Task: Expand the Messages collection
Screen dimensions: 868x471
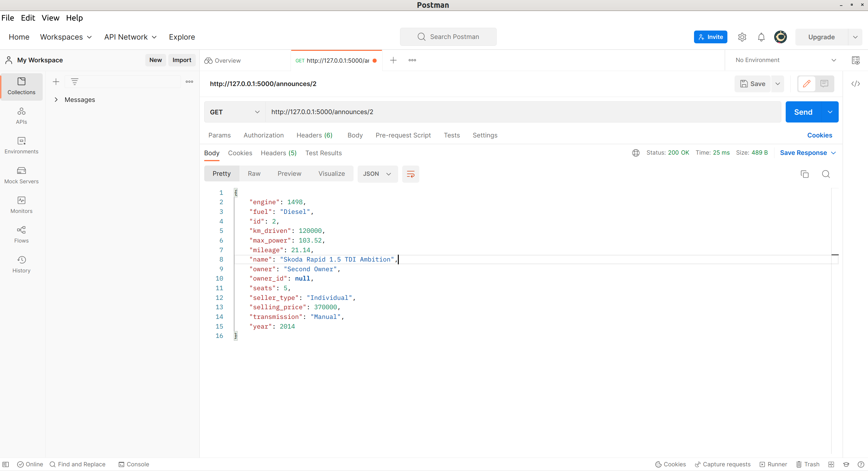Action: (x=56, y=99)
